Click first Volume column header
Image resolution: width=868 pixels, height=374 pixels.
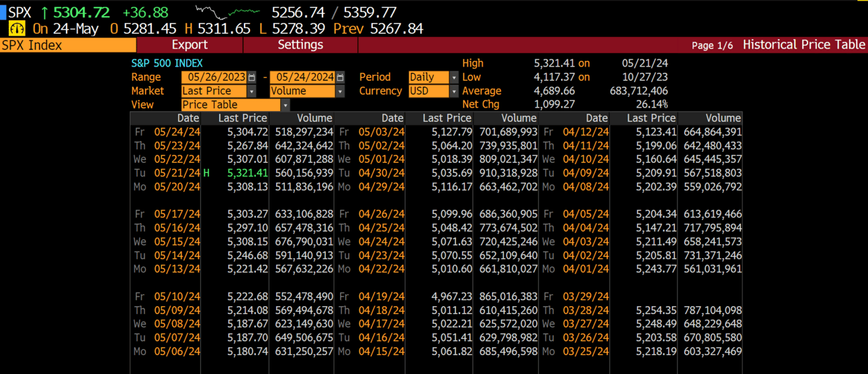click(314, 118)
